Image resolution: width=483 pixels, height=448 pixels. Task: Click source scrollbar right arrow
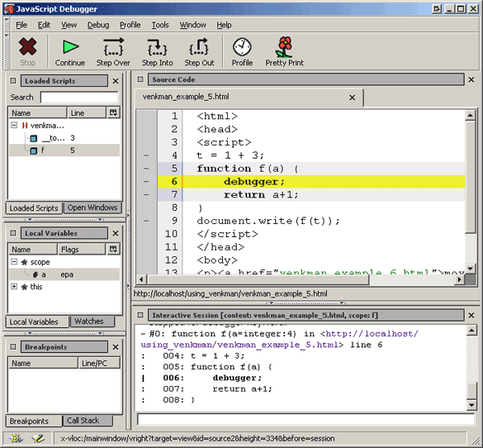tap(460, 280)
